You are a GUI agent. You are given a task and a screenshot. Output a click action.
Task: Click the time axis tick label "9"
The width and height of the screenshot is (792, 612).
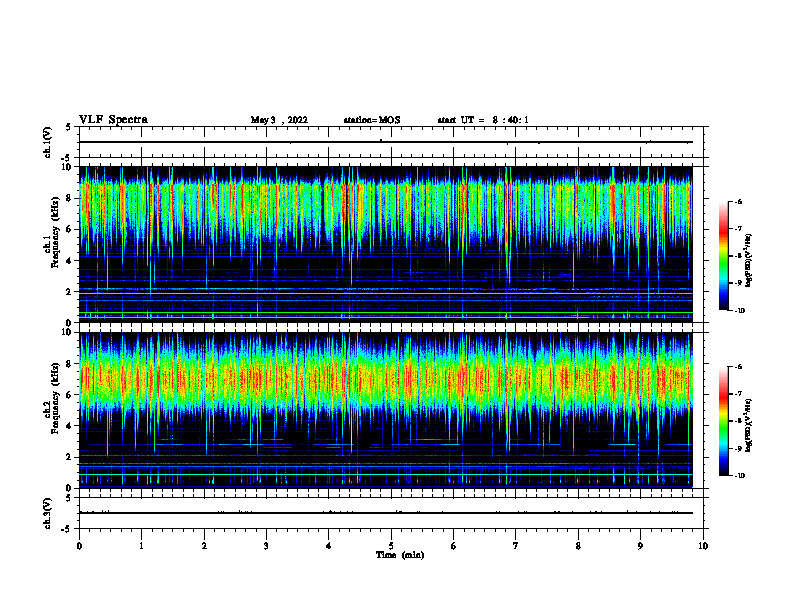tap(640, 546)
